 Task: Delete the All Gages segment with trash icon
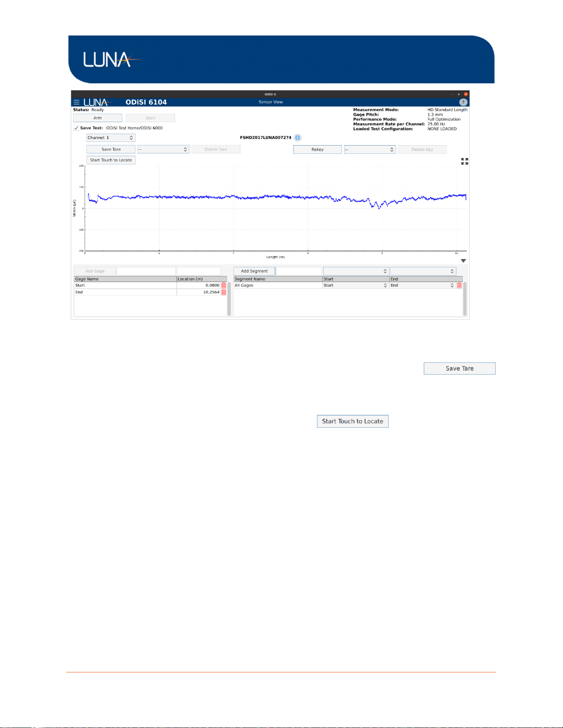tap(459, 285)
